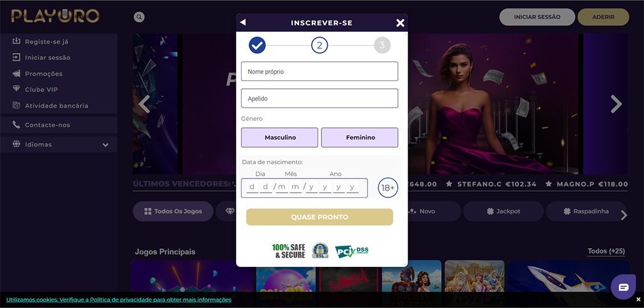Click the Playuro logo
The height and width of the screenshot is (308, 644).
[55, 15]
